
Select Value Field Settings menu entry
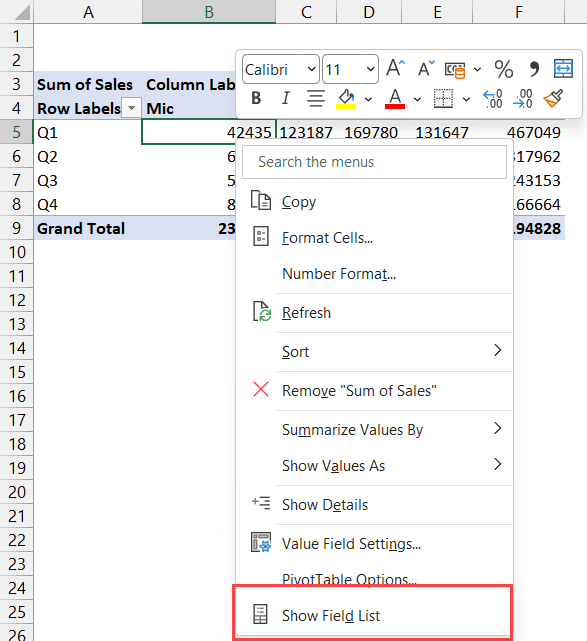tap(374, 544)
